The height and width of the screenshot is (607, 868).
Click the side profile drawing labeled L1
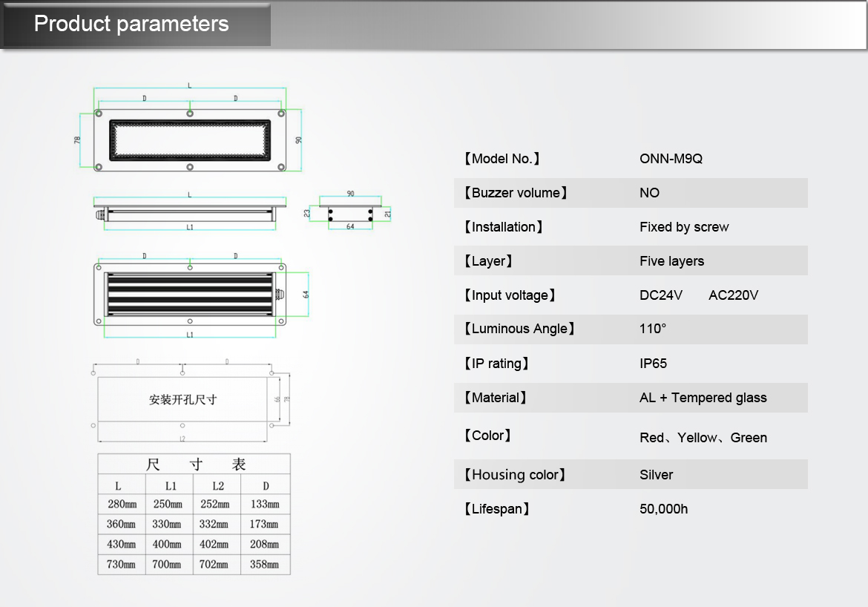[190, 212]
